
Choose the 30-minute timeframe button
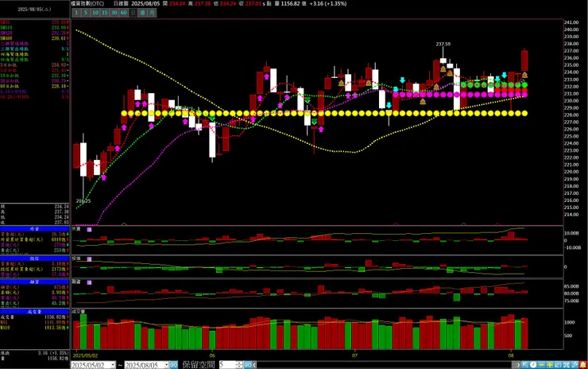click(114, 13)
